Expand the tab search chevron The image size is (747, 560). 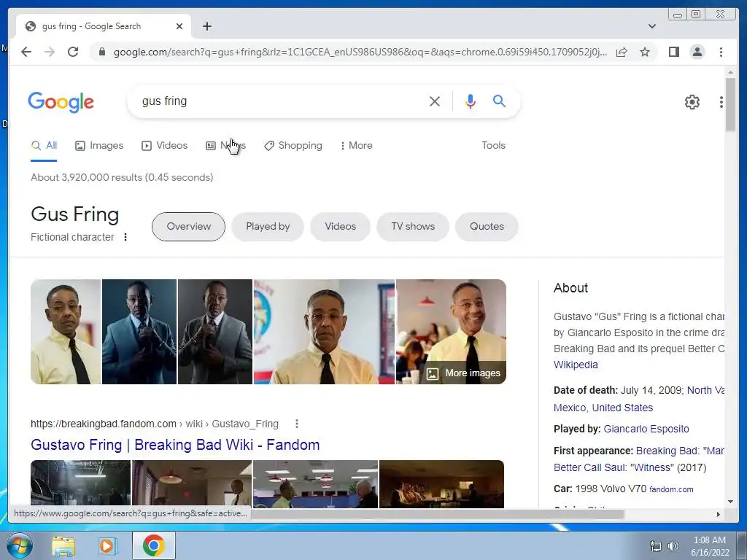651,26
